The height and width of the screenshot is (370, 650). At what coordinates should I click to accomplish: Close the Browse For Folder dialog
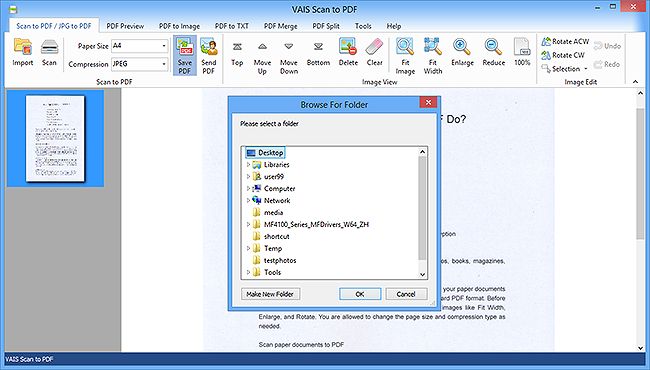click(x=428, y=102)
